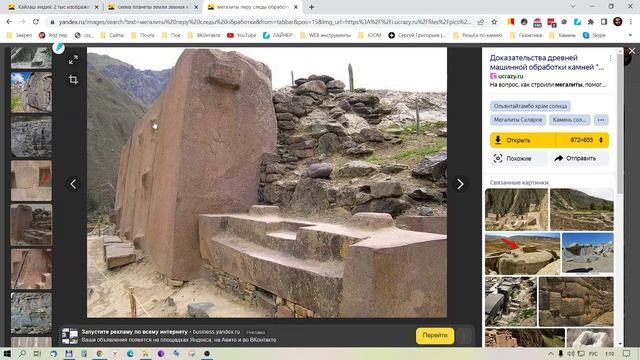Open Windows taskbar search
The height and width of the screenshot is (360, 640).
pos(22,353)
